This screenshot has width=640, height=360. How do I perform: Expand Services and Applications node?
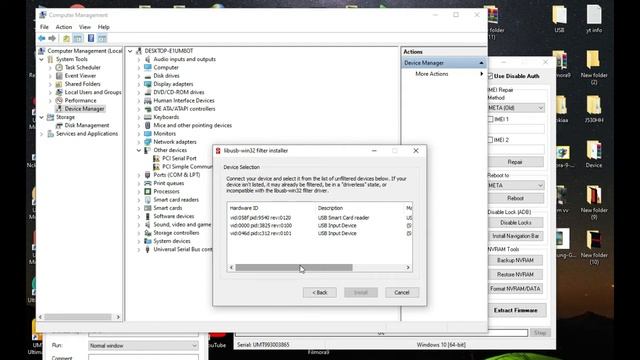pos(42,134)
